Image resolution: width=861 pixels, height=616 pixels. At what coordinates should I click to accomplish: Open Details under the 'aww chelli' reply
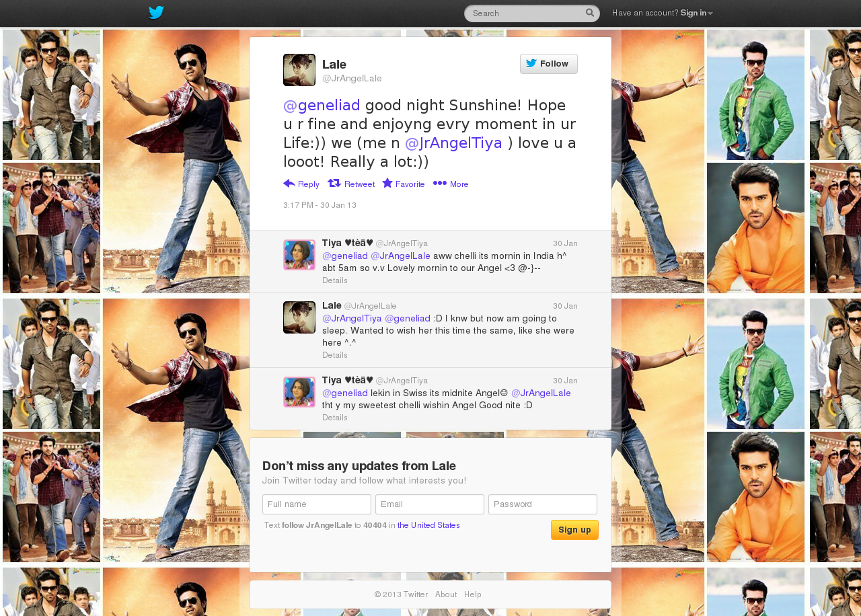click(x=335, y=280)
